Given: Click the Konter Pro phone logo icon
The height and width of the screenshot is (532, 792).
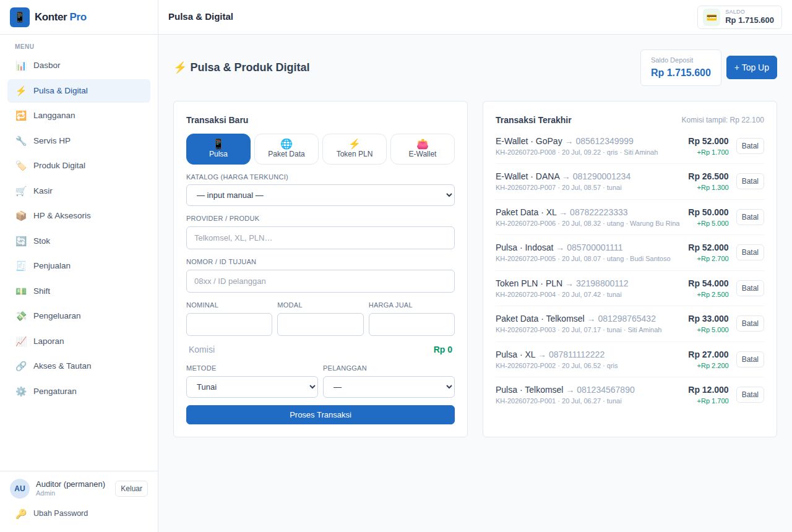Looking at the screenshot, I should click(20, 17).
